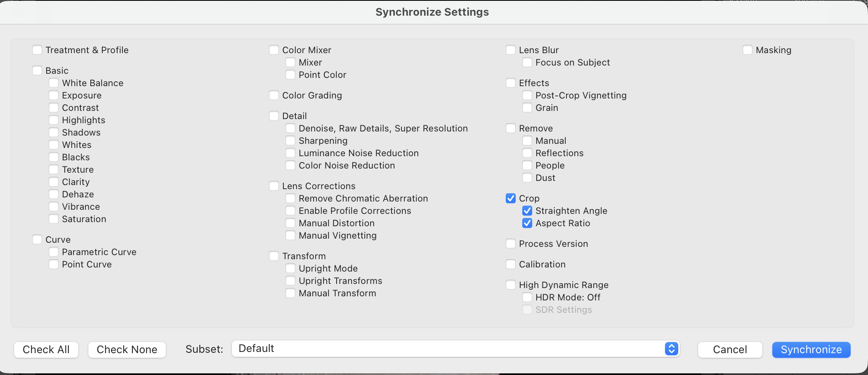Image resolution: width=868 pixels, height=375 pixels.
Task: Check Color Grading for sync
Action: 274,95
